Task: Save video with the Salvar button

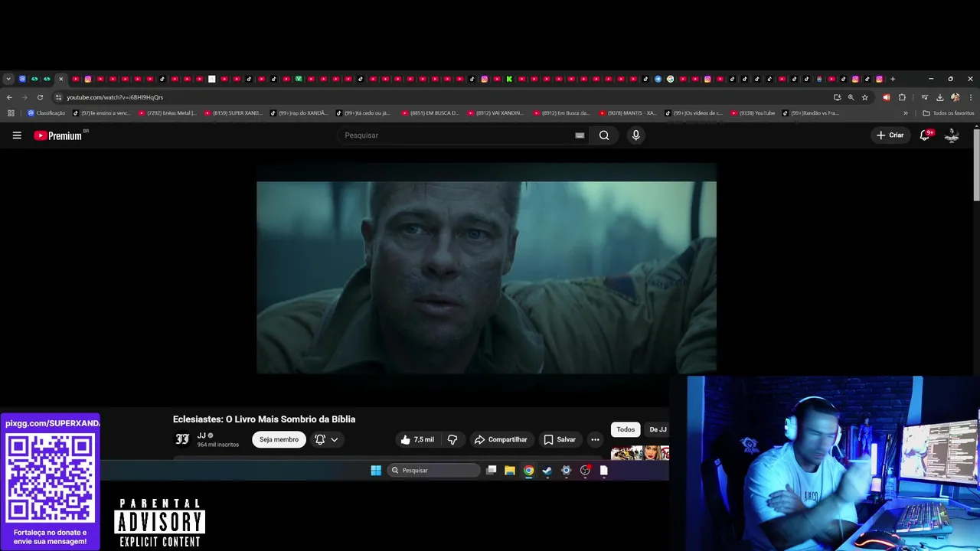Action: pyautogui.click(x=560, y=439)
